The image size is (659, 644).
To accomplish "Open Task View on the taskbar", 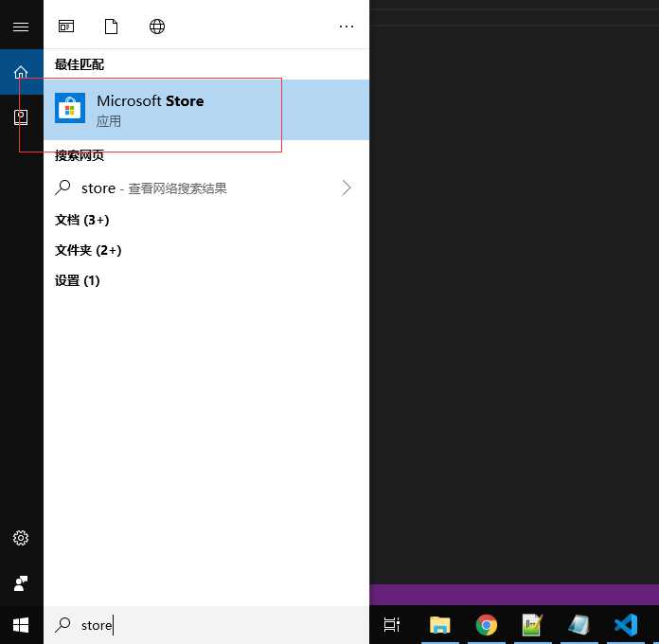I will tap(392, 625).
